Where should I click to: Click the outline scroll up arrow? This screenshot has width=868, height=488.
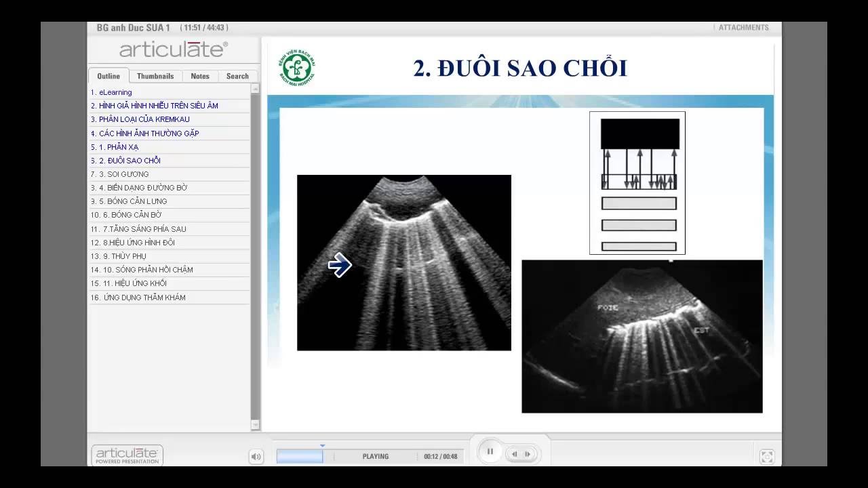point(255,88)
